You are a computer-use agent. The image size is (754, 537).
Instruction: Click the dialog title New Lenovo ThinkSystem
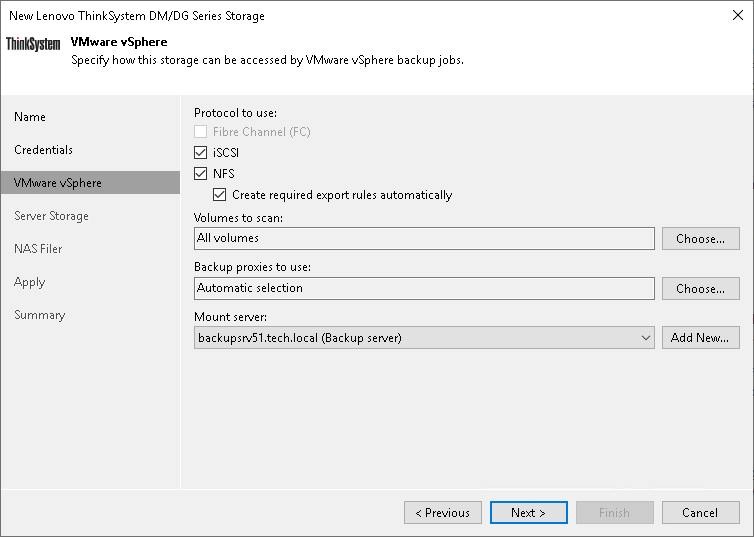pyautogui.click(x=137, y=16)
